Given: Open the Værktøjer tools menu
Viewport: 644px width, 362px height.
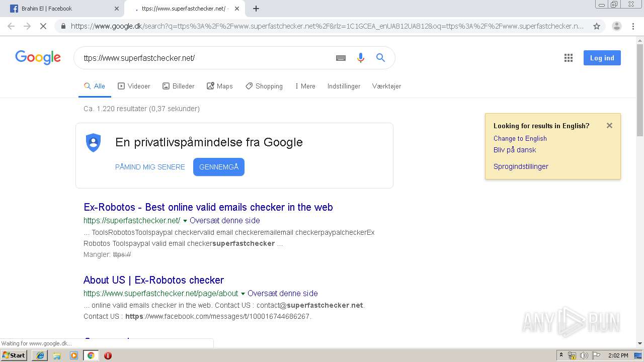Looking at the screenshot, I should 386,86.
